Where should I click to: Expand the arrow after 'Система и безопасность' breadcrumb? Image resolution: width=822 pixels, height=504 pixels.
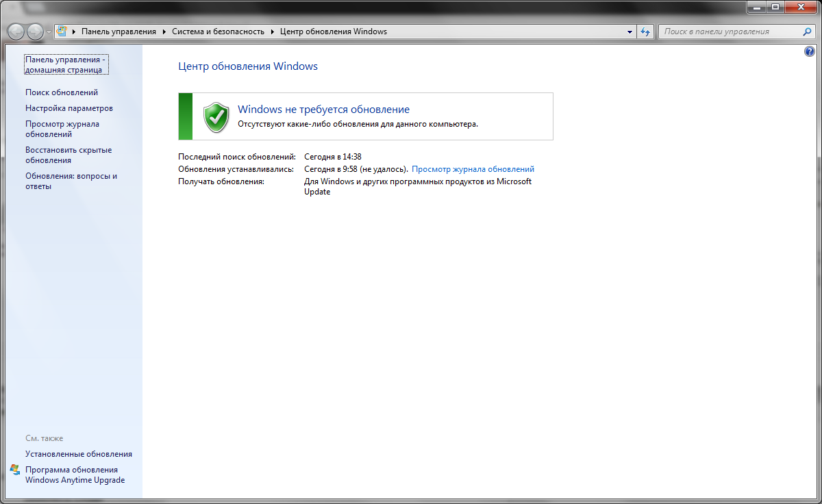pos(272,32)
